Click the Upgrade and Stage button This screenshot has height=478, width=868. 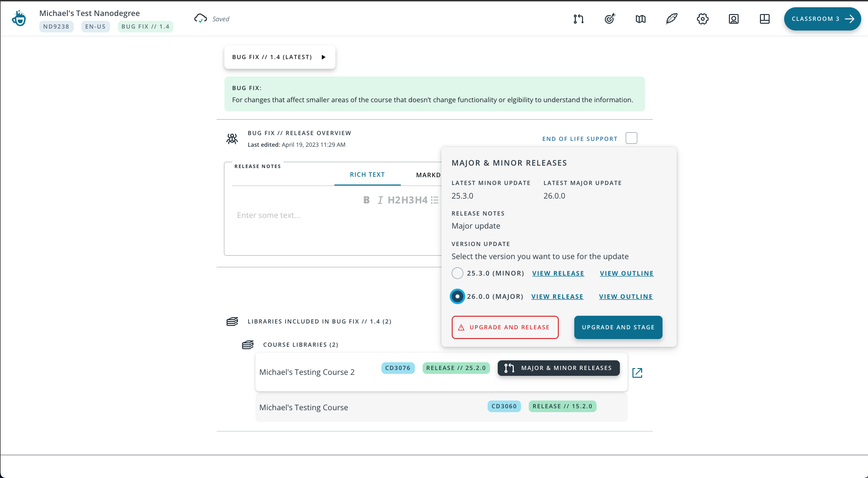pos(618,327)
